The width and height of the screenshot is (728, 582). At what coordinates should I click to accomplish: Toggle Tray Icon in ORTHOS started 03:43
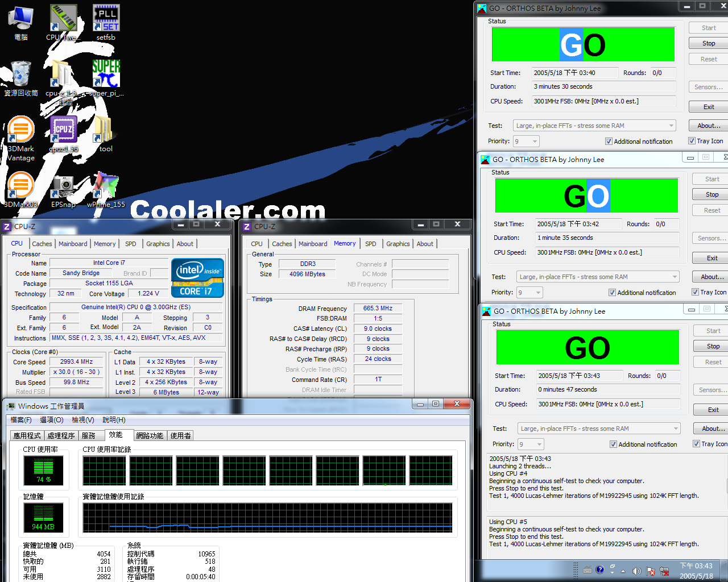[710, 444]
